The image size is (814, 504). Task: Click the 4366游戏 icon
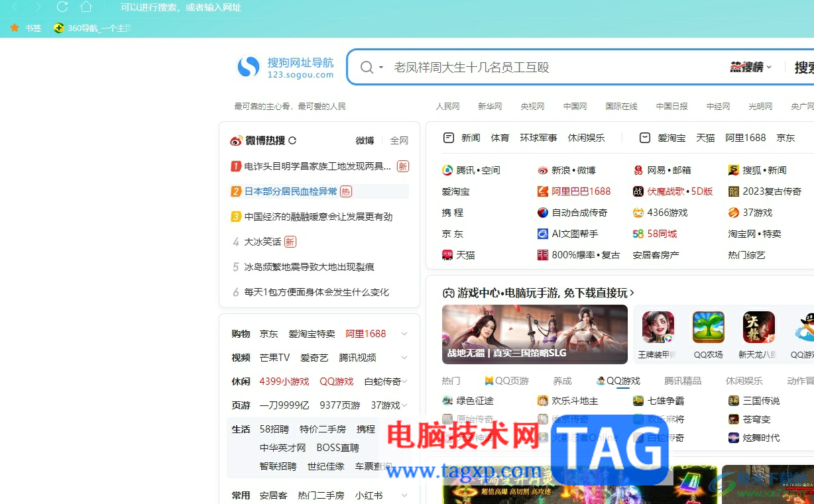pos(638,213)
